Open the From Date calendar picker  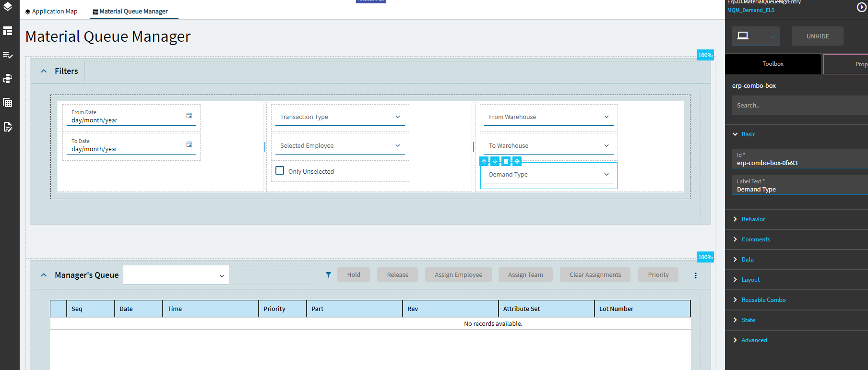point(189,116)
